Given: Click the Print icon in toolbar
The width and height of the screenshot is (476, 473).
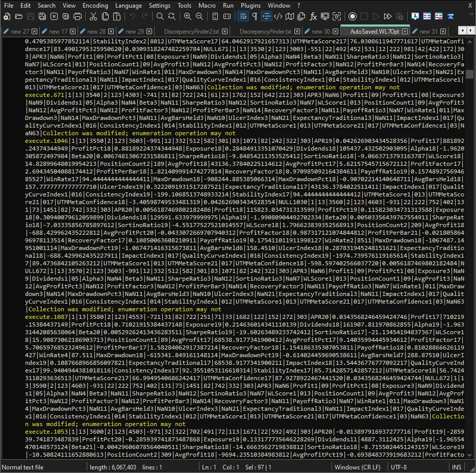Looking at the screenshot, I should tap(78, 17).
